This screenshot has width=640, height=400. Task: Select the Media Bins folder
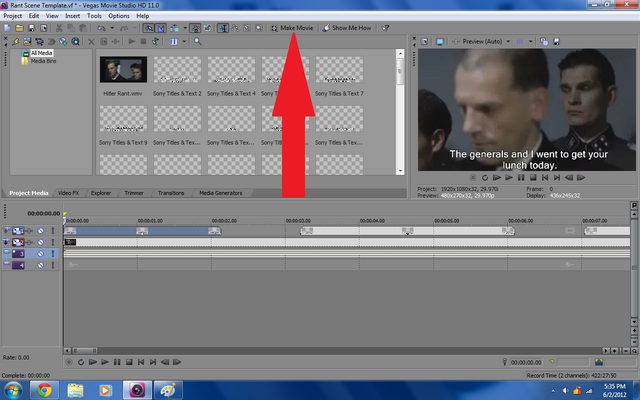pyautogui.click(x=43, y=61)
